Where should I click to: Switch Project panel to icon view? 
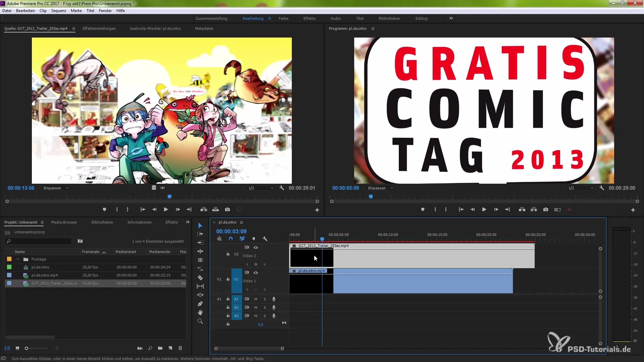click(x=17, y=348)
